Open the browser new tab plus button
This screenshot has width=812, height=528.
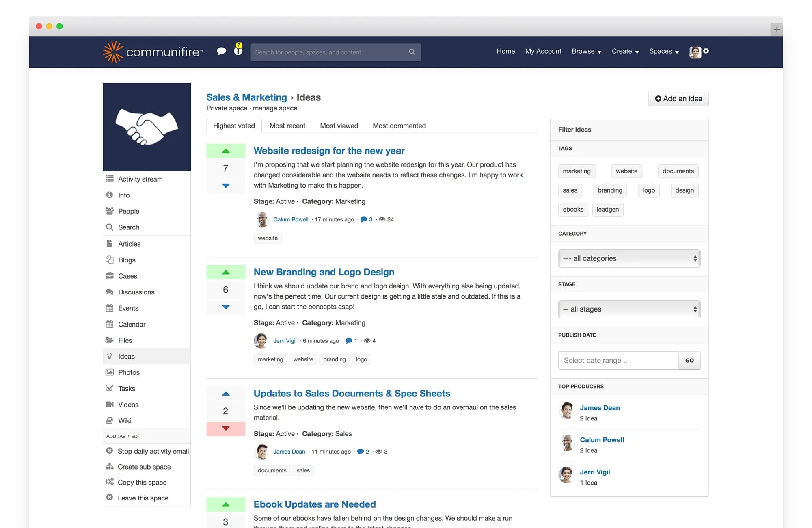(776, 30)
